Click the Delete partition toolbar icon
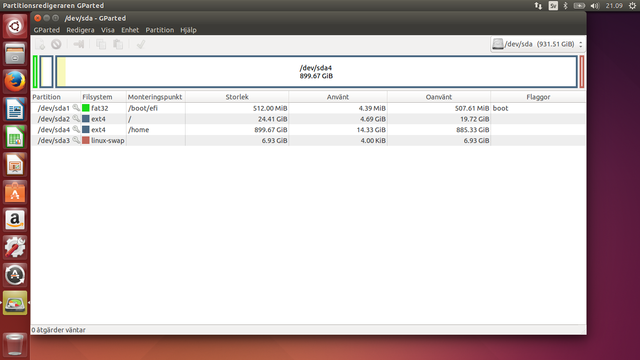Image resolution: width=640 pixels, height=360 pixels. (56, 44)
